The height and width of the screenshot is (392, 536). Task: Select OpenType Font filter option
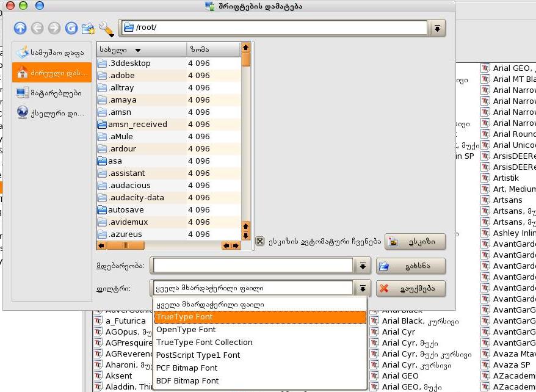pyautogui.click(x=260, y=330)
